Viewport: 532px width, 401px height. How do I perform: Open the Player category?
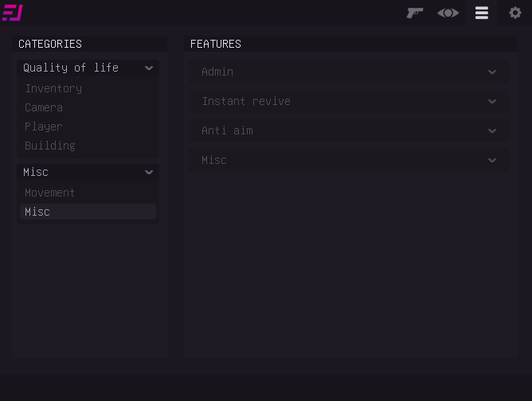coord(44,127)
